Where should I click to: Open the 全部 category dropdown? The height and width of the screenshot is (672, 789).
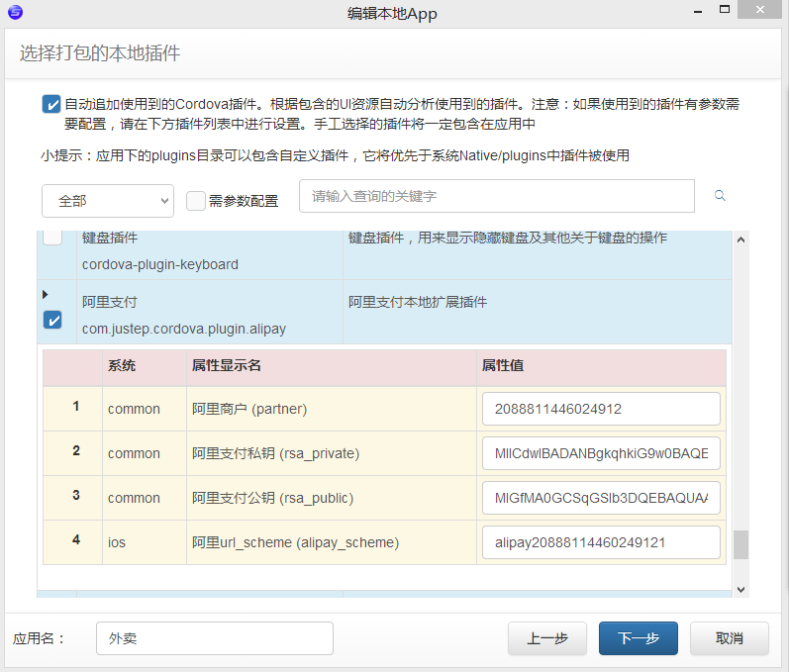(x=108, y=201)
